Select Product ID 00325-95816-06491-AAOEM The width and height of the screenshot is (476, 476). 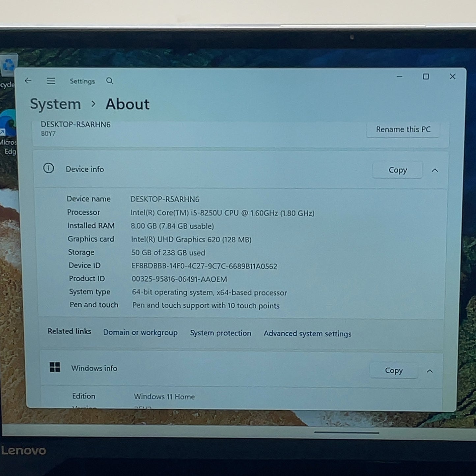pos(179,279)
